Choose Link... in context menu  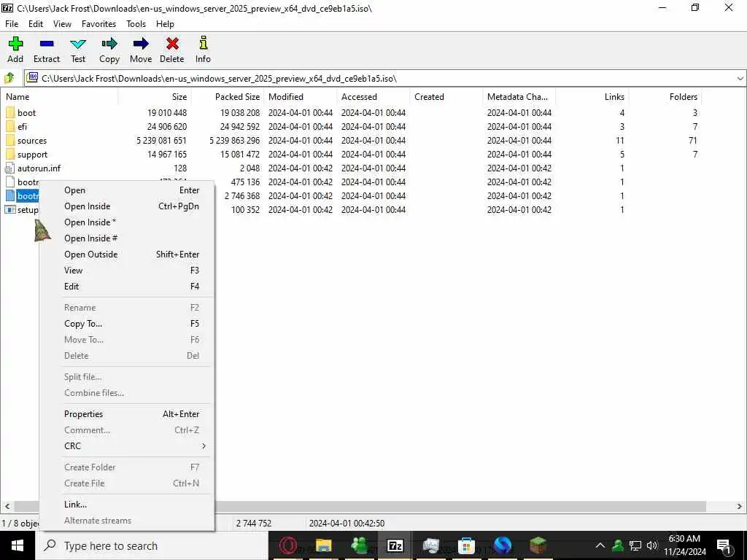coord(127,505)
